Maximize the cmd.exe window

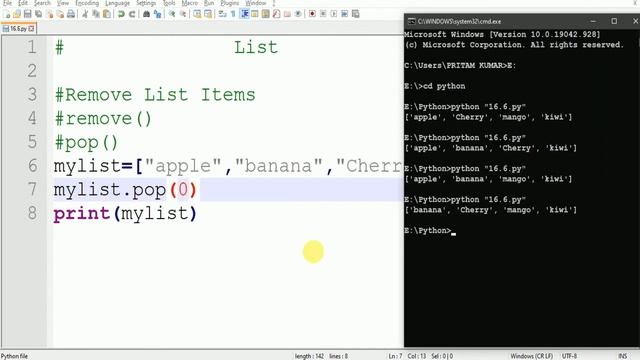(614, 21)
